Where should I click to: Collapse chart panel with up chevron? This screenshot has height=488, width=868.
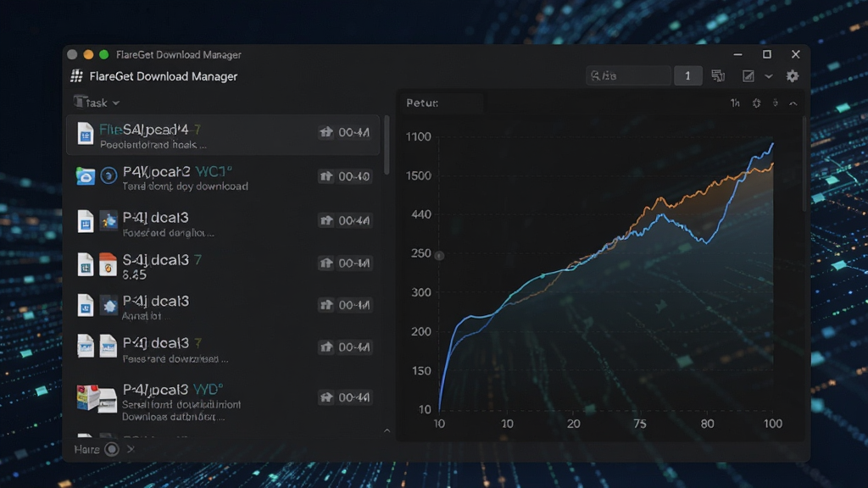click(x=793, y=103)
